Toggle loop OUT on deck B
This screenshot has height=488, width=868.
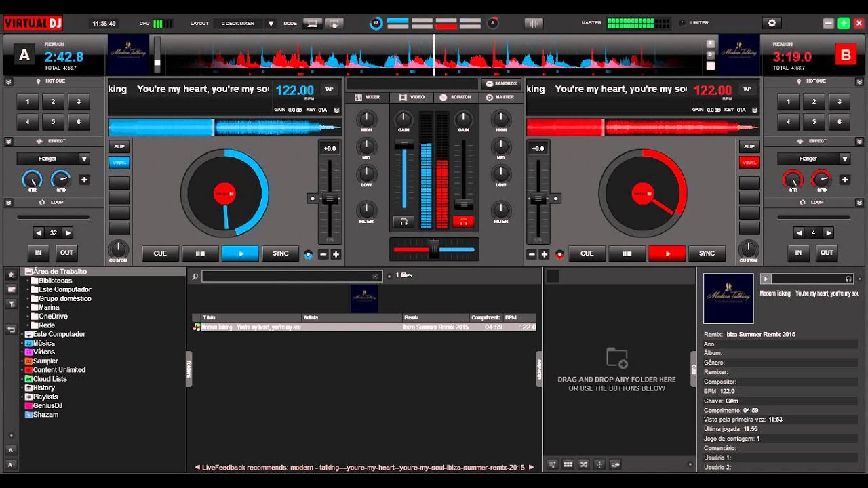coord(827,253)
